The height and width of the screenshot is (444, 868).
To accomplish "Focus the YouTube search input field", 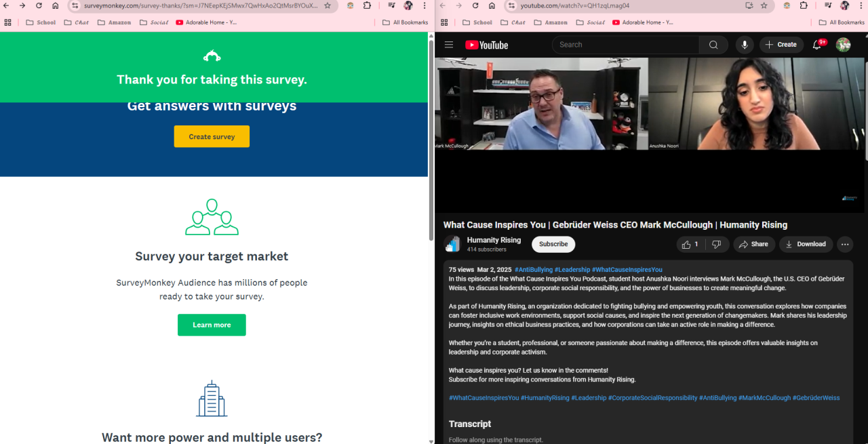I will [x=626, y=45].
